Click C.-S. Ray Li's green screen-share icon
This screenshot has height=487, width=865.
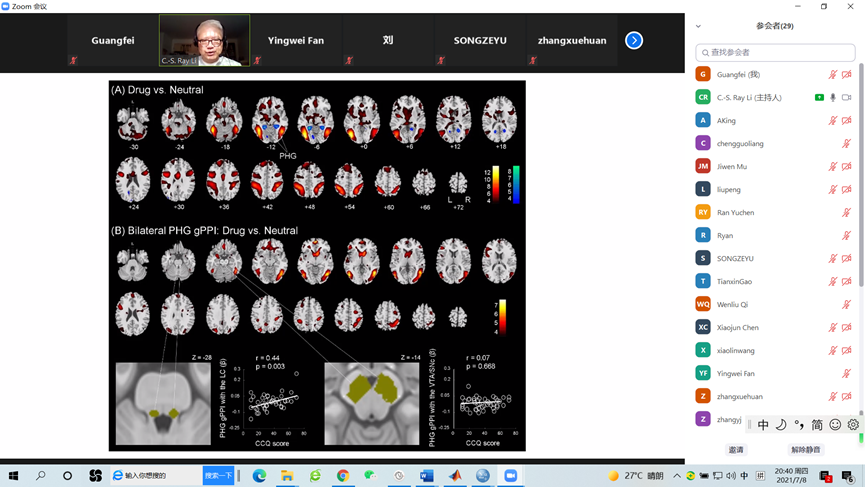pos(819,98)
